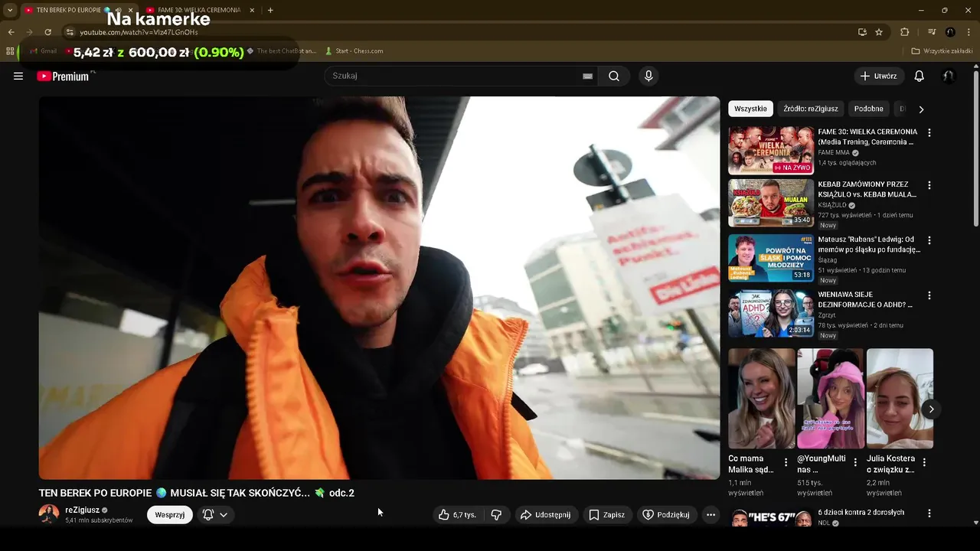
Task: Open the YouTube account avatar menu
Action: (x=949, y=76)
